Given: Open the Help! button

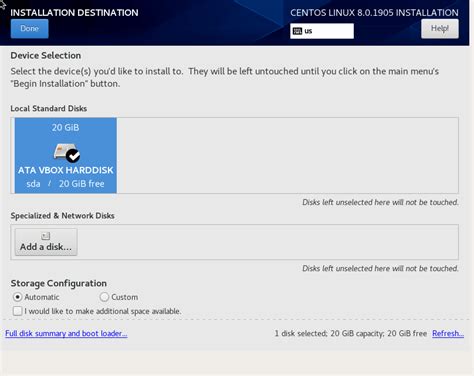Looking at the screenshot, I should coord(440,29).
